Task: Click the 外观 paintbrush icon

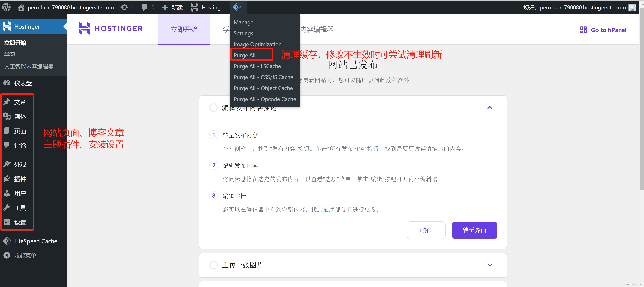Action: [x=7, y=164]
